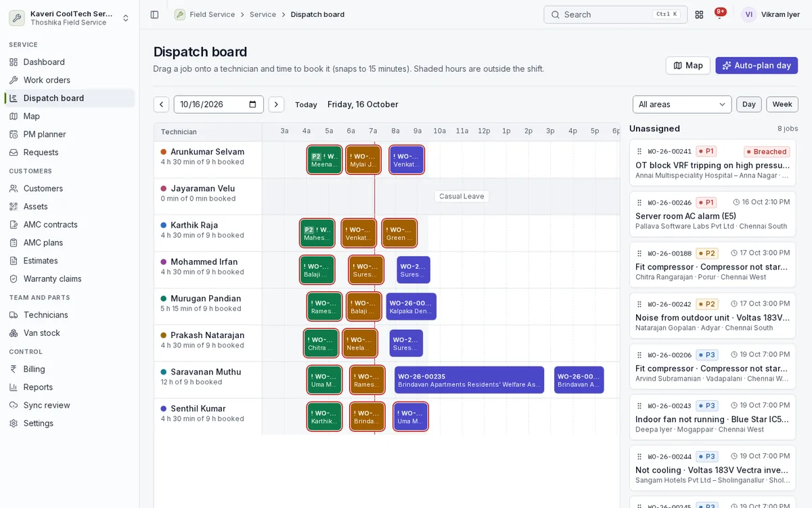Click the Customers building icon
The width and height of the screenshot is (812, 508).
(x=14, y=188)
